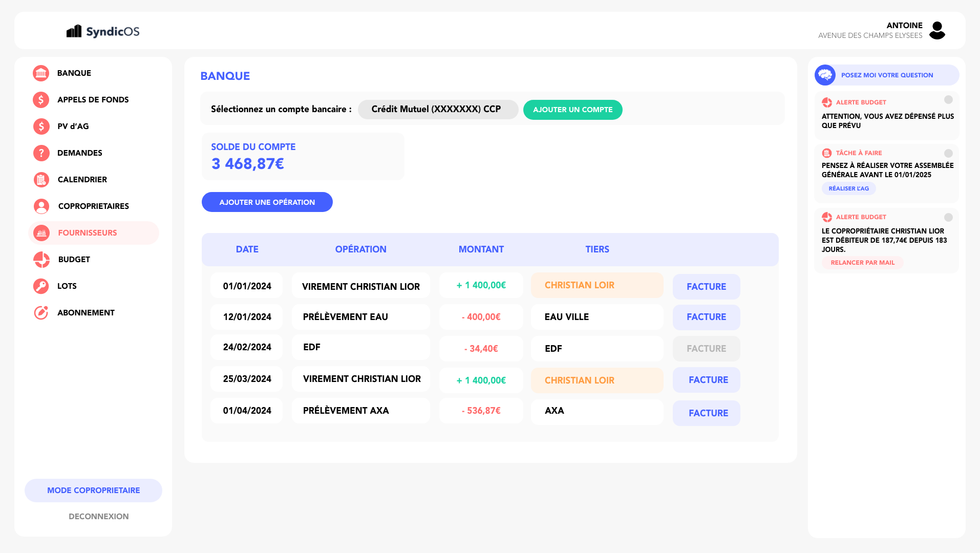This screenshot has width=980, height=553.
Task: Click the Posez moi votre question field
Action: [x=887, y=75]
